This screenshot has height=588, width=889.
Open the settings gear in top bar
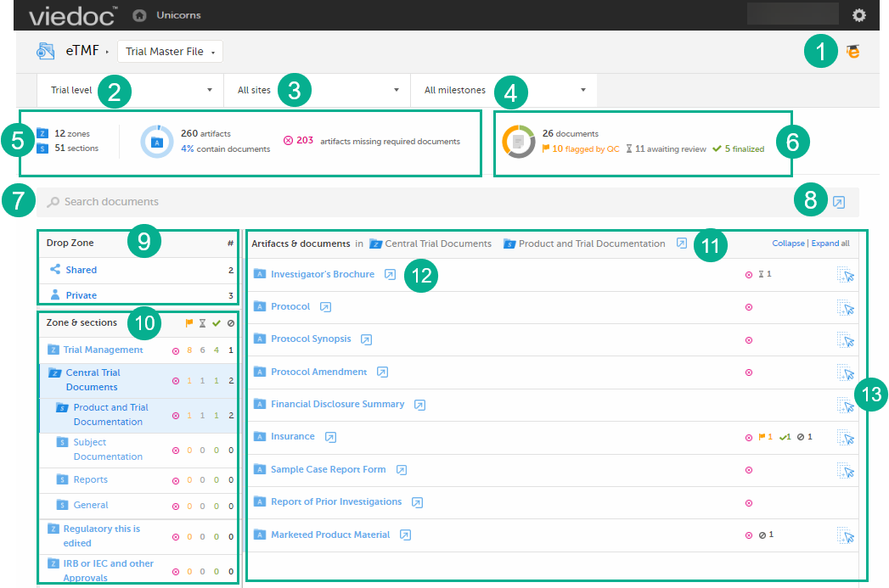(859, 15)
